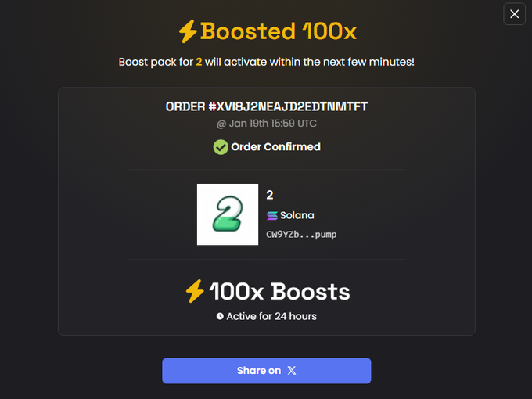Click the lightning bolt beside 100x Boosts

click(195, 291)
